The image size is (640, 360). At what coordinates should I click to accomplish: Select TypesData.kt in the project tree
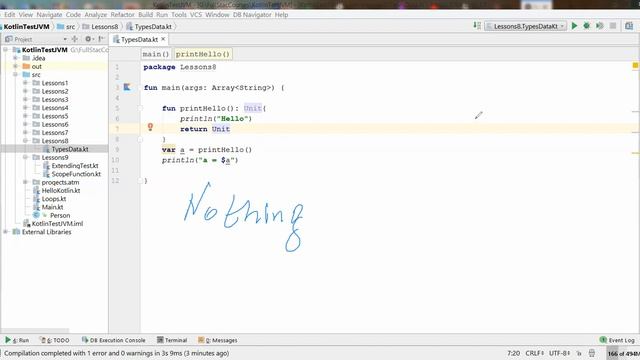pos(70,149)
